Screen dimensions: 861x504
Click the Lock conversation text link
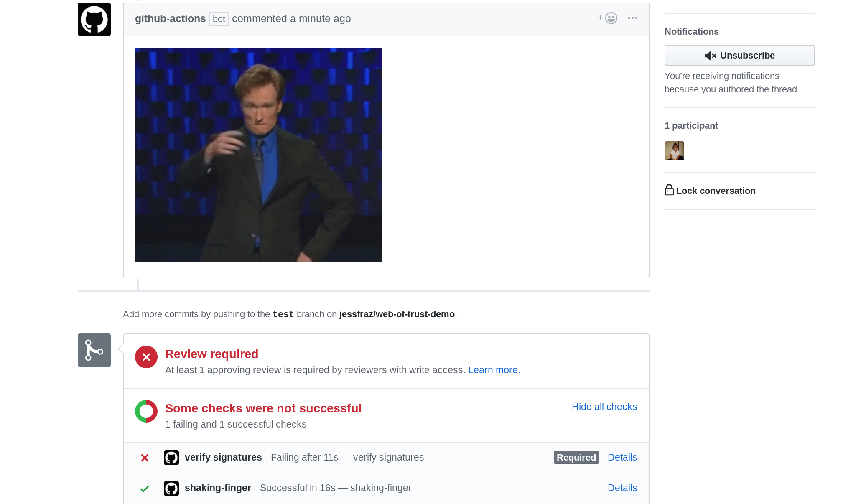pyautogui.click(x=716, y=191)
